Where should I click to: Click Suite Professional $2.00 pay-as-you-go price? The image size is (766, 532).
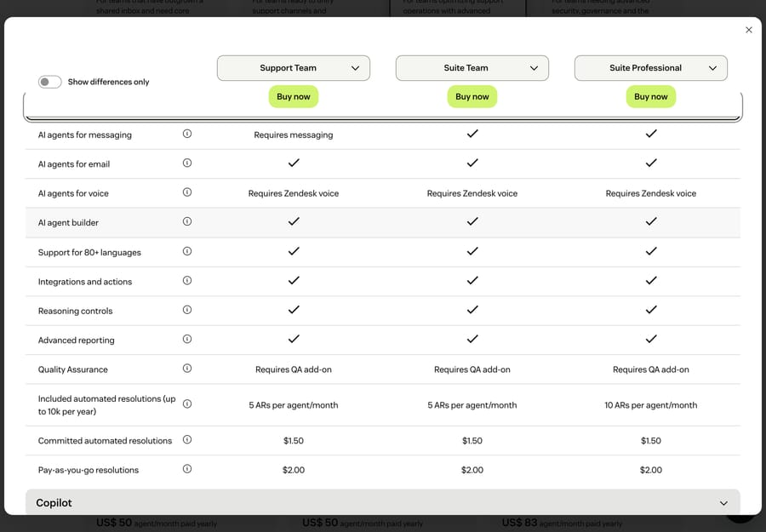651,470
